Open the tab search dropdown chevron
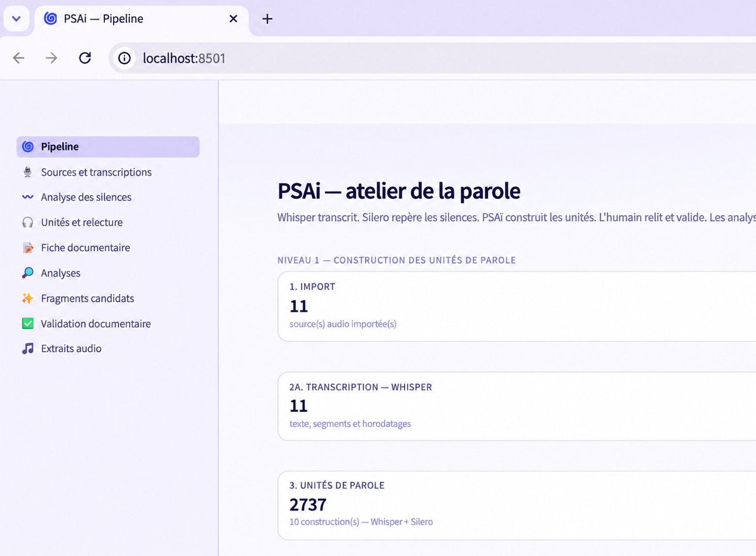756x556 pixels. tap(17, 19)
